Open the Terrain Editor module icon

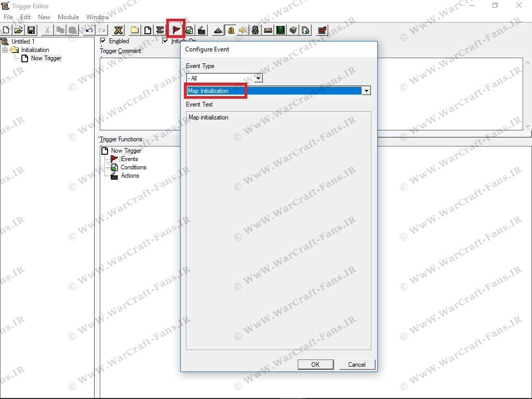point(218,30)
